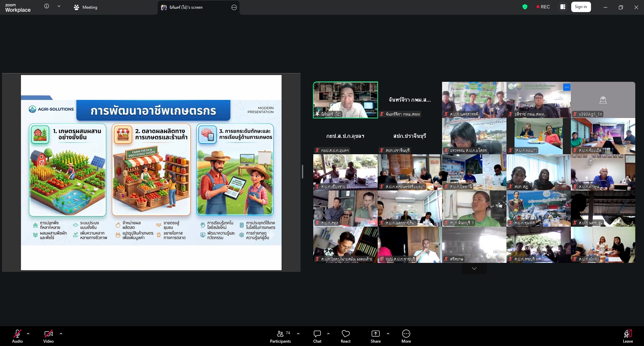
Task: Click the AGRI-SOLUTIONS logo on slide
Action: coord(51,109)
